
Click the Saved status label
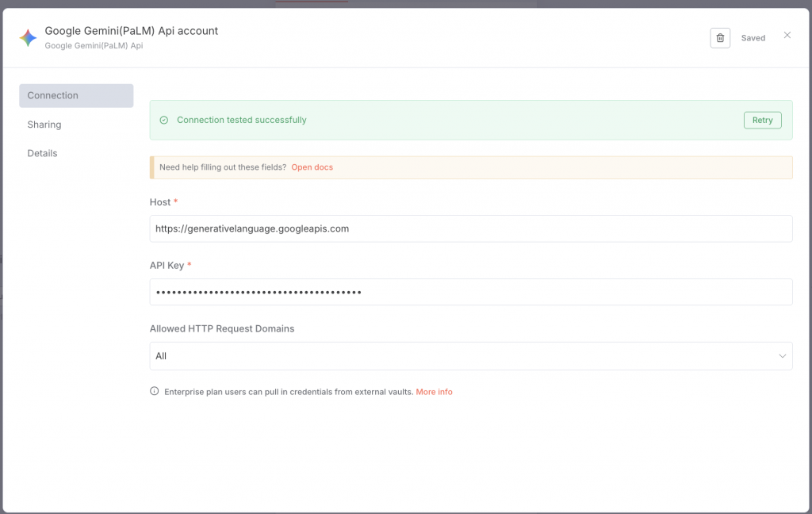tap(753, 38)
